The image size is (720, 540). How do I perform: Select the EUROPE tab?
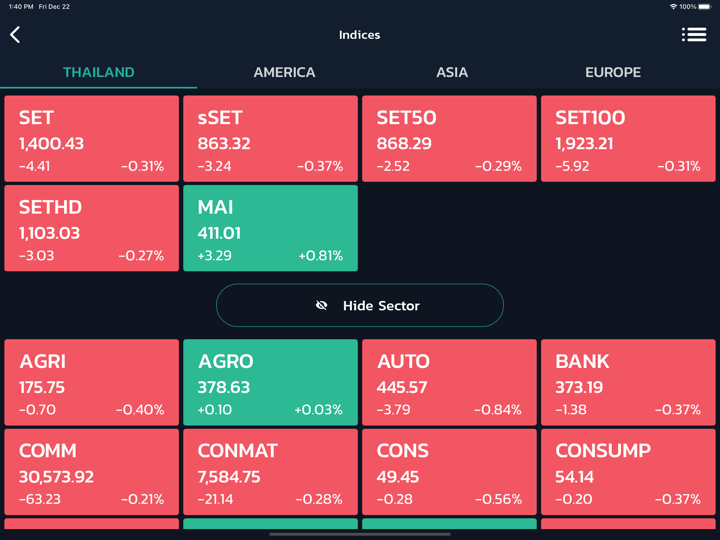click(x=613, y=72)
